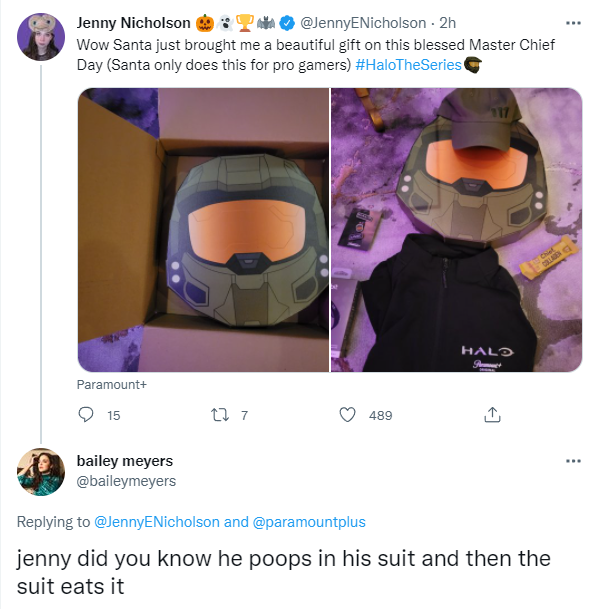Click the @baileymeyers handle
Viewport: 597px width, 609px height.
pyautogui.click(x=126, y=481)
